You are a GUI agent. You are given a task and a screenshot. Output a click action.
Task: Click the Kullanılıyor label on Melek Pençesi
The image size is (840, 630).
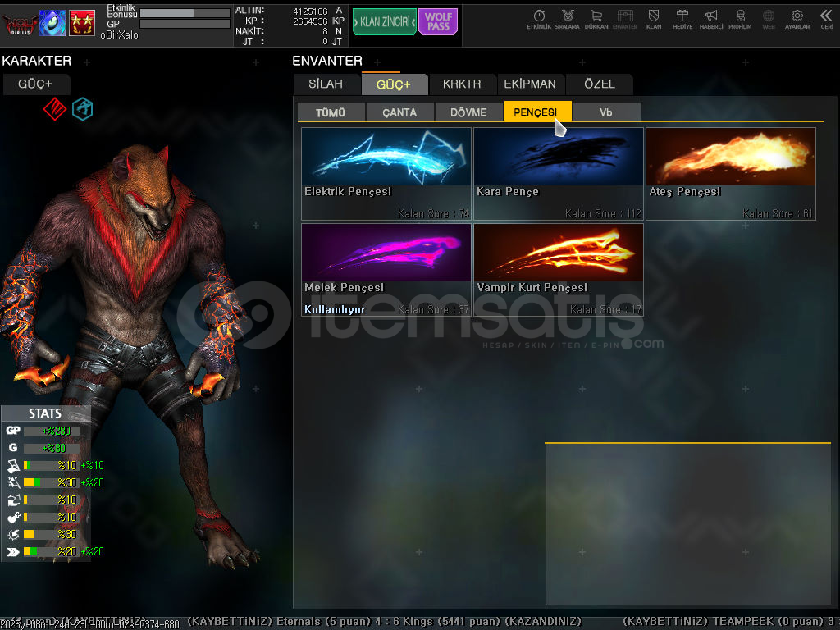[335, 309]
